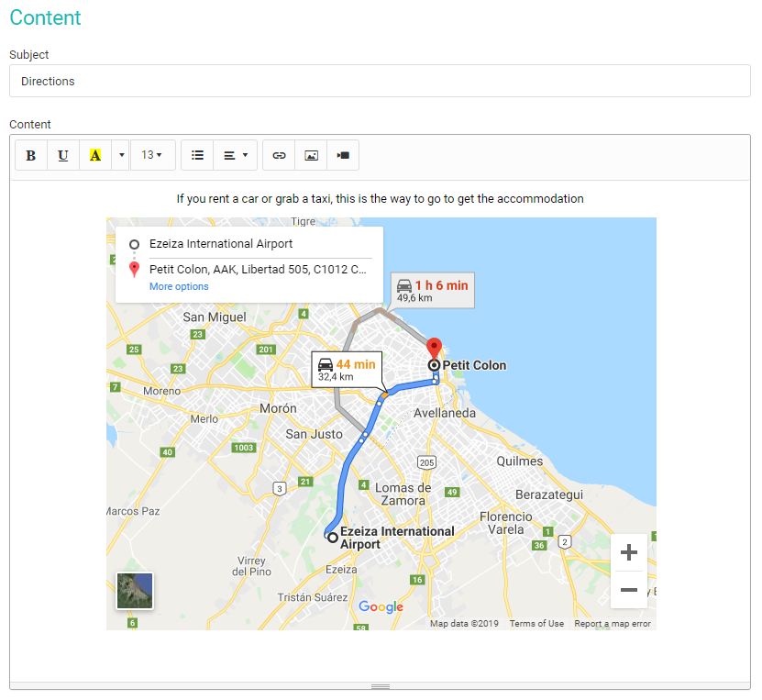Insert a video with video icon
This screenshot has width=762, height=700.
[343, 156]
